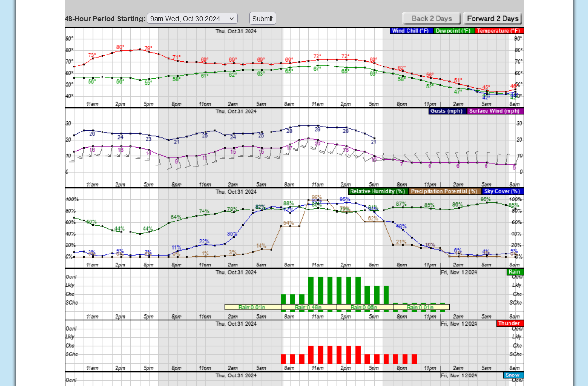This screenshot has width=588, height=386.
Task: Select the Sky Cover (%) legend label
Action: point(503,192)
